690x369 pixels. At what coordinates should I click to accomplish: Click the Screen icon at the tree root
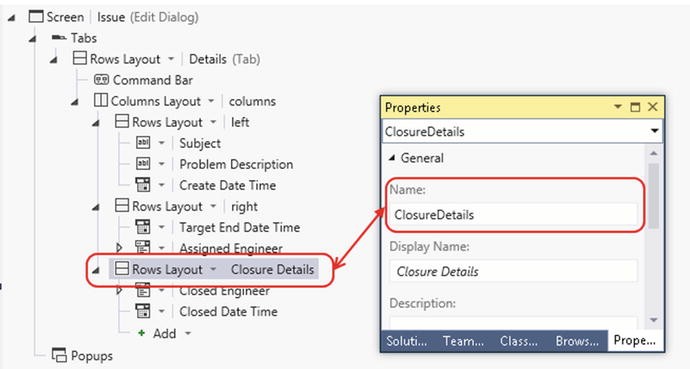pyautogui.click(x=36, y=17)
